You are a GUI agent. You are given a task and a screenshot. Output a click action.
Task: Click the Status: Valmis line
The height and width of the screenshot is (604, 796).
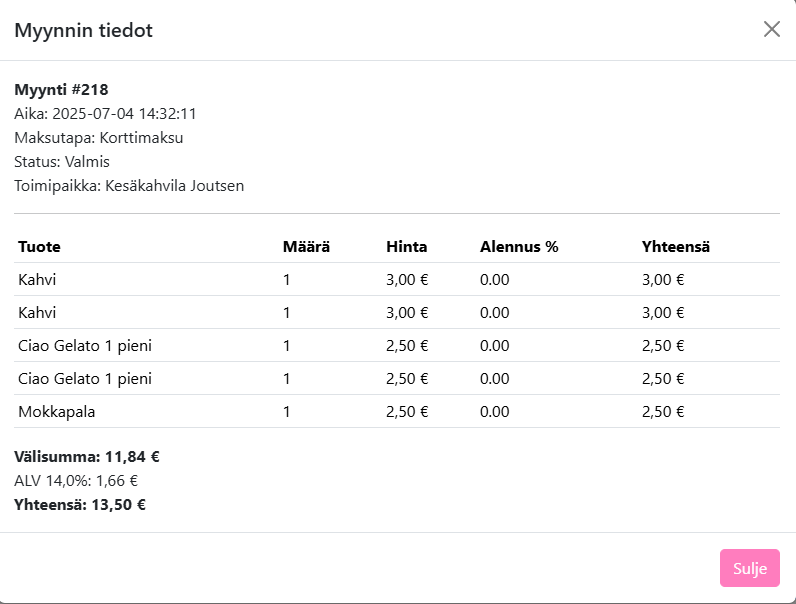[62, 162]
